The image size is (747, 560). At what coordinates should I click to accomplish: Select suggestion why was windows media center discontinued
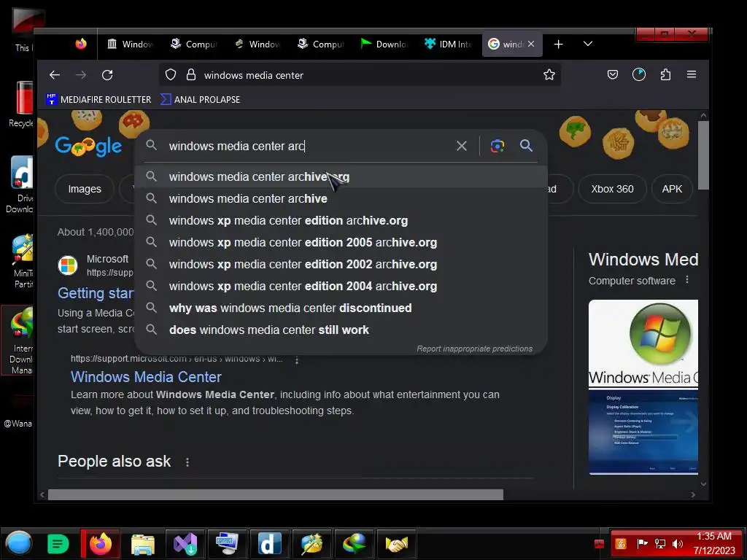(341, 308)
